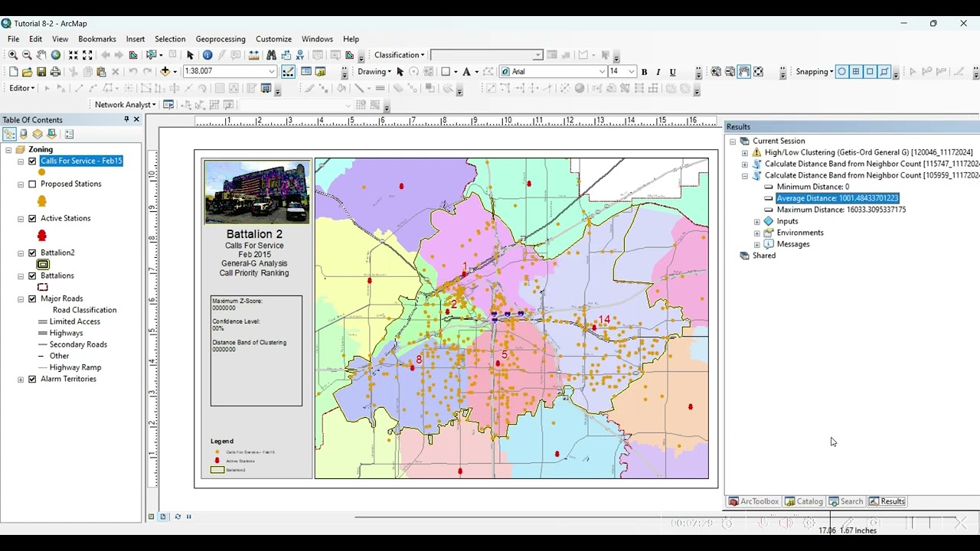Create a new map document

click(13, 72)
